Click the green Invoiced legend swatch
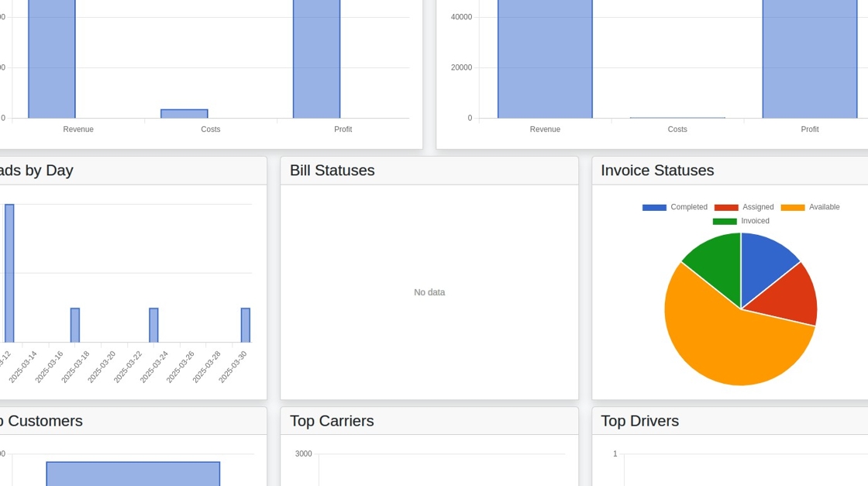The height and width of the screenshot is (486, 868). click(x=725, y=222)
